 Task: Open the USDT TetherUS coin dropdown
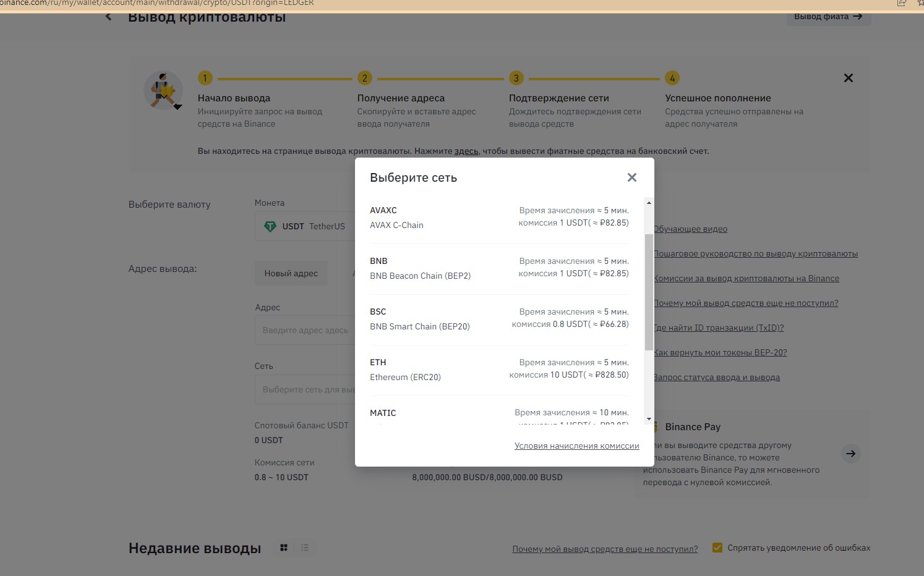click(x=305, y=226)
